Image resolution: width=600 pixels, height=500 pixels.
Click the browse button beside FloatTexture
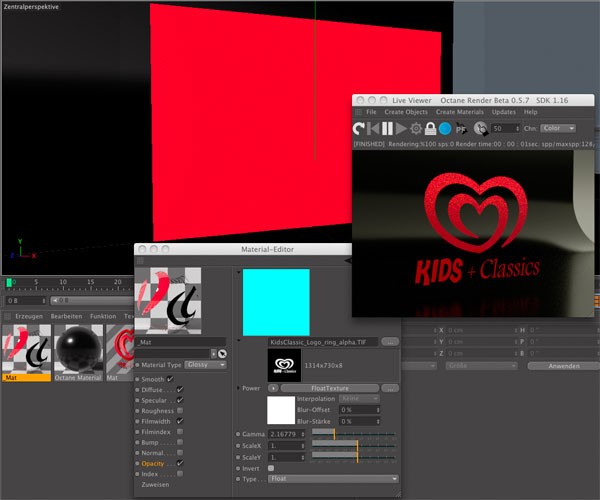(x=390, y=388)
